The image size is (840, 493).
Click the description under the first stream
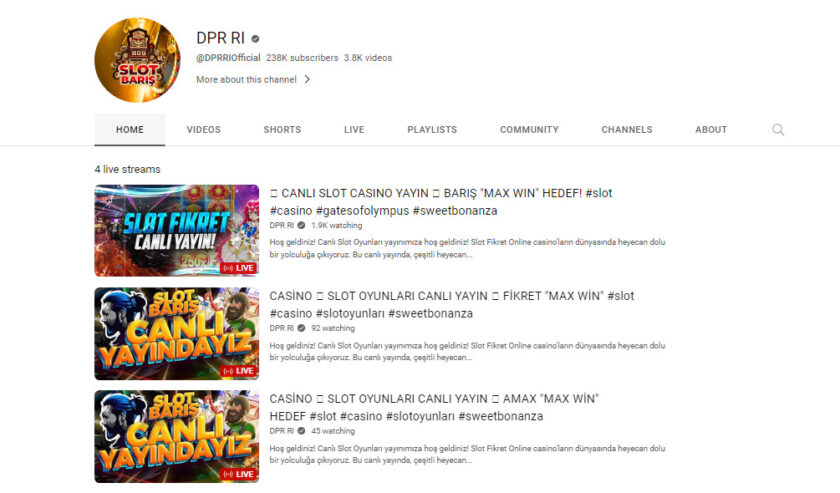[x=467, y=249]
